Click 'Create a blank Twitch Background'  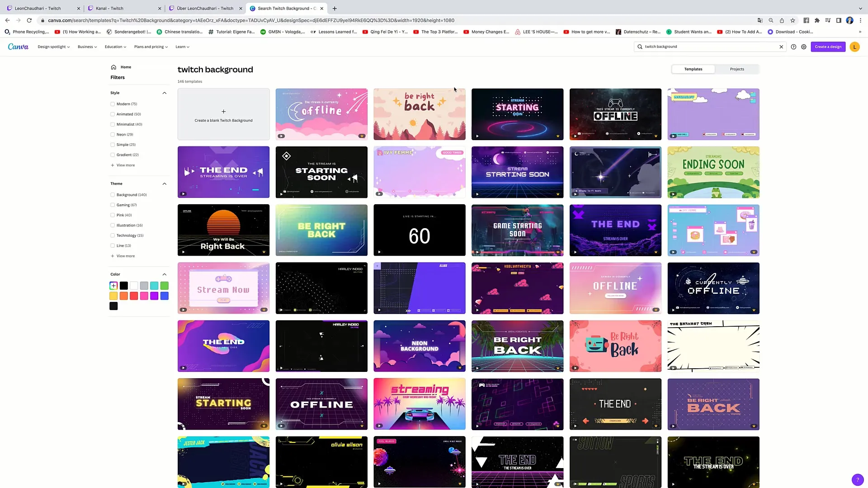[x=224, y=113]
